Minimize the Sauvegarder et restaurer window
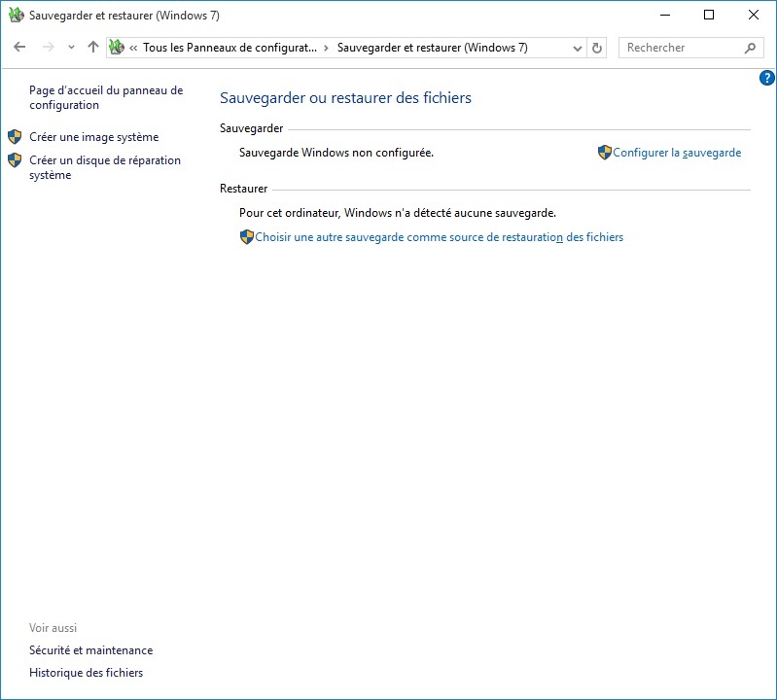The height and width of the screenshot is (700, 777). click(x=665, y=15)
